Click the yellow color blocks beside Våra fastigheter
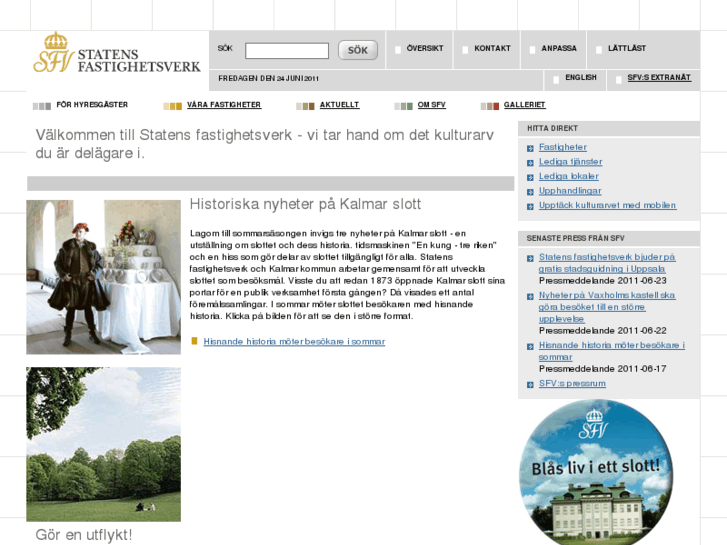Viewport: 727px width, 545px height. tap(172, 106)
